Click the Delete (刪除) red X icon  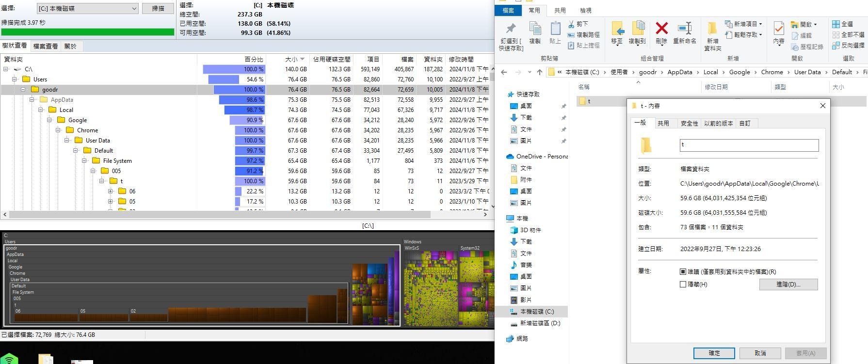[661, 29]
